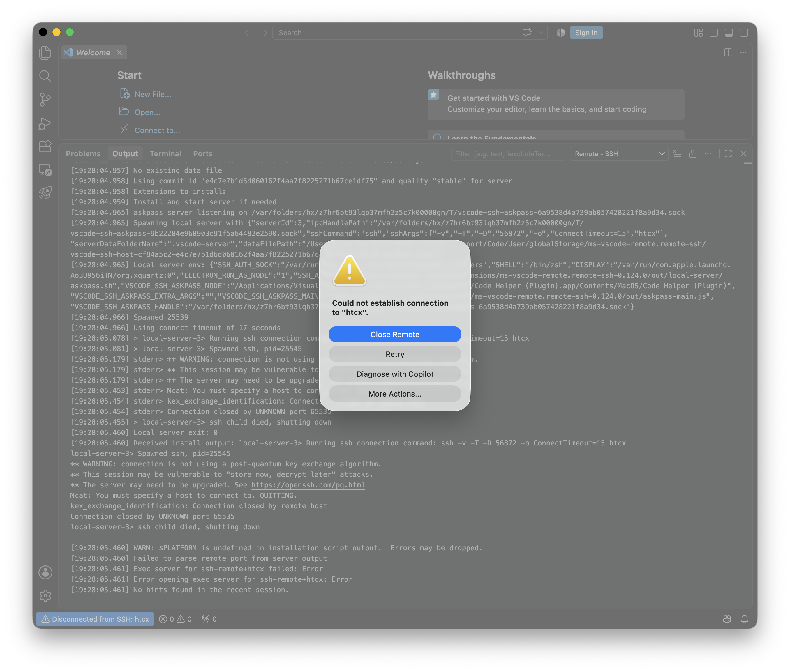Click the errors and warnings status counter
The width and height of the screenshot is (790, 672).
[175, 619]
